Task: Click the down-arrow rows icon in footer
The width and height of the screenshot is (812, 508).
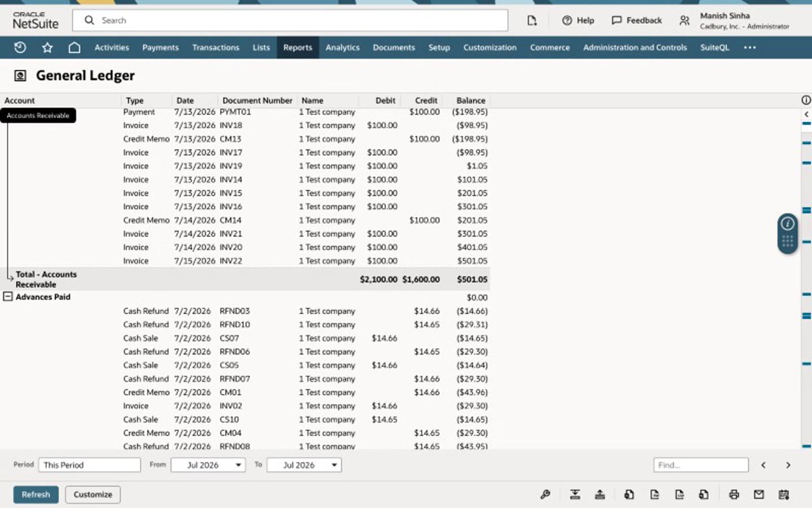Action: [x=575, y=494]
